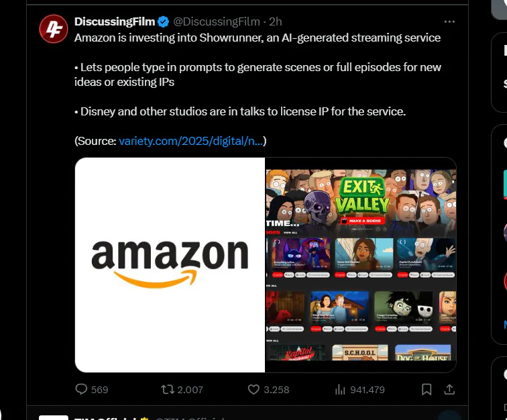Click the reply speech bubble icon
507x420 pixels.
coord(81,389)
